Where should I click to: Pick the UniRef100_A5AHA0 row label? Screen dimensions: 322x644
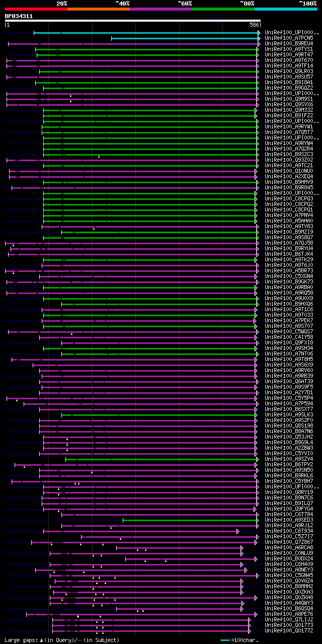[289, 221]
